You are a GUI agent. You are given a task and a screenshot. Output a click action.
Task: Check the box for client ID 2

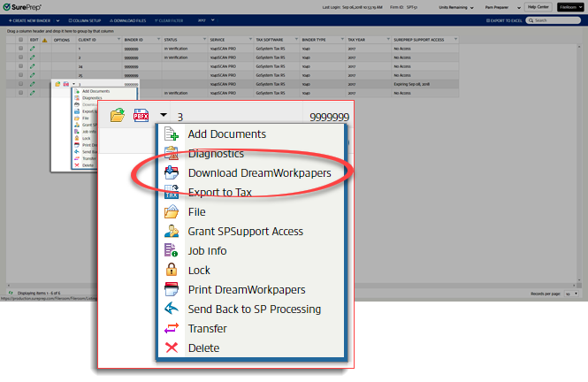point(20,57)
